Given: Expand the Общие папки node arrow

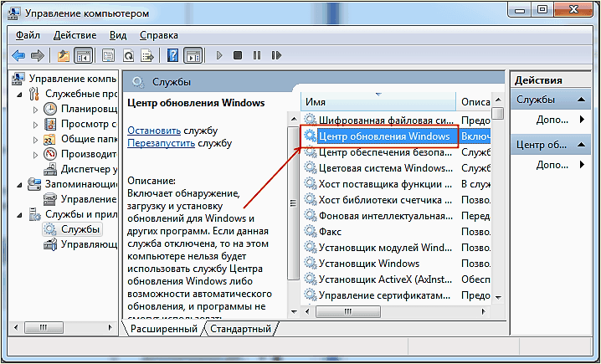Looking at the screenshot, I should click(x=36, y=140).
